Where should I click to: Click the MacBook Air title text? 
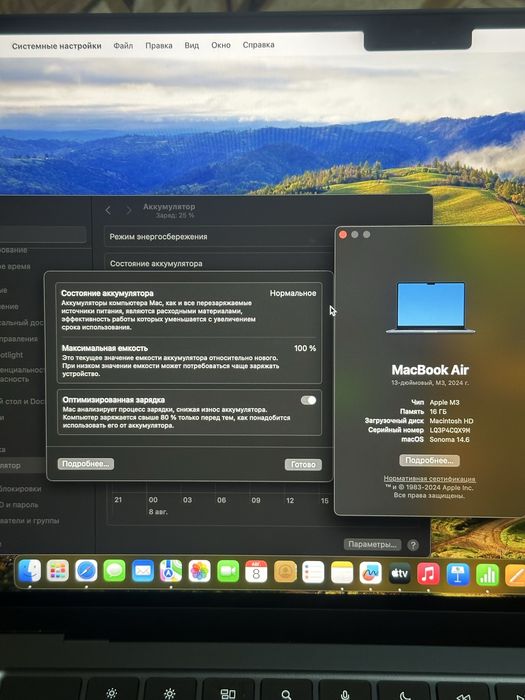tap(430, 370)
